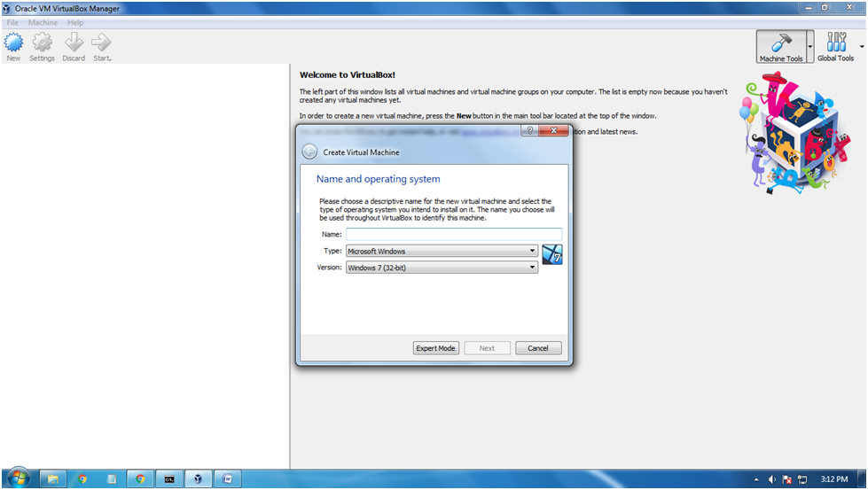The image size is (868, 490).
Task: Cancel the Create Virtual Machine dialog
Action: [x=538, y=348]
